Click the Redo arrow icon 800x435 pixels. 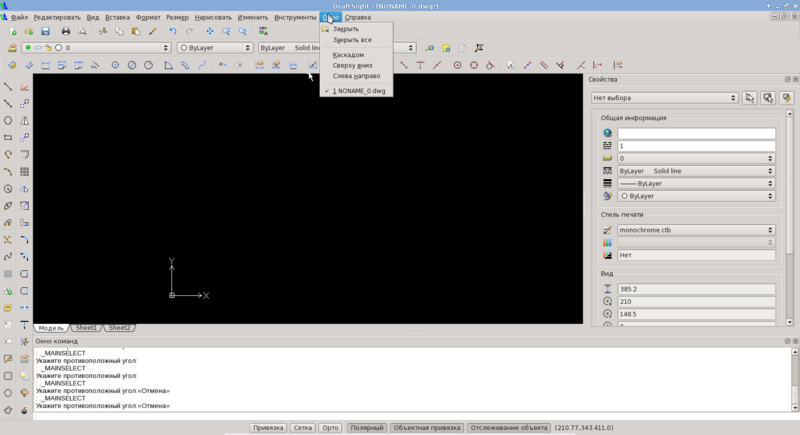[189, 31]
